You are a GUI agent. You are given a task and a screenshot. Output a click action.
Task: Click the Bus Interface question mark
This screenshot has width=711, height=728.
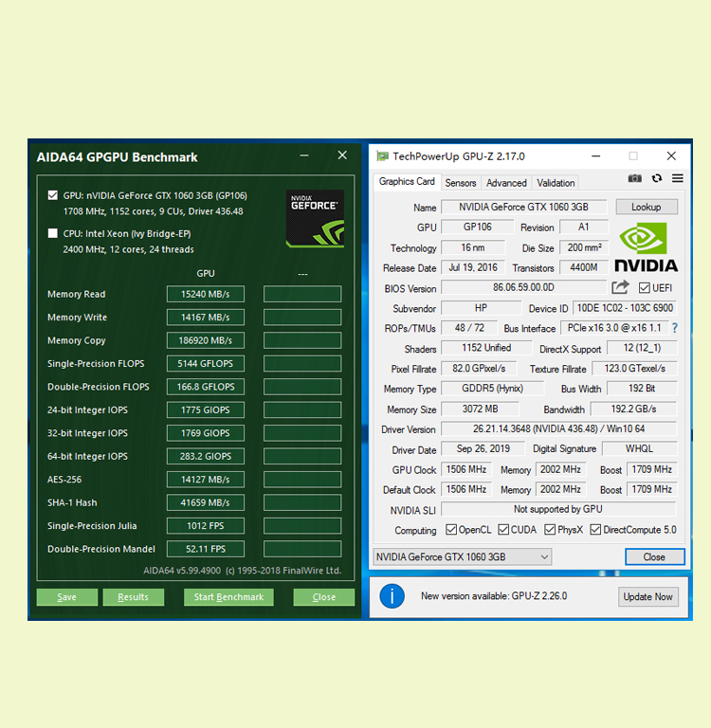click(x=675, y=328)
